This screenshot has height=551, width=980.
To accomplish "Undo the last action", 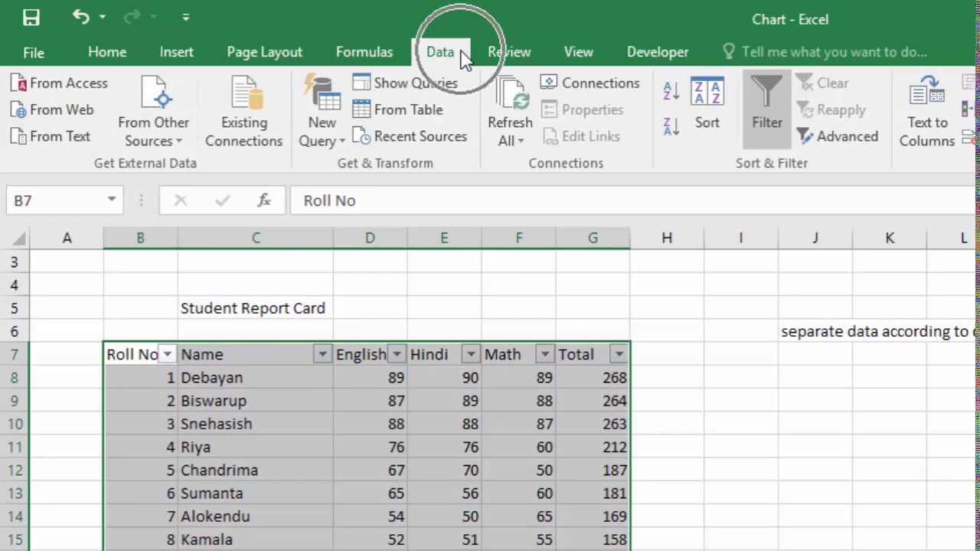I will click(x=80, y=17).
